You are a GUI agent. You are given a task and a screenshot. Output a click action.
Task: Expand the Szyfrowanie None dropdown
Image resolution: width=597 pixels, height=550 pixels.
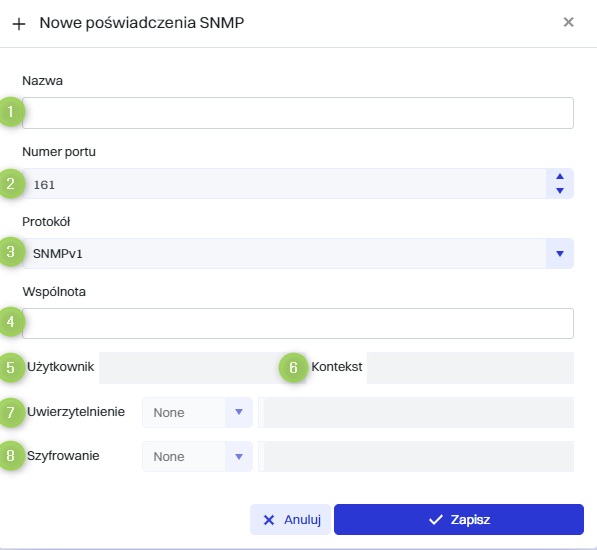point(197,456)
